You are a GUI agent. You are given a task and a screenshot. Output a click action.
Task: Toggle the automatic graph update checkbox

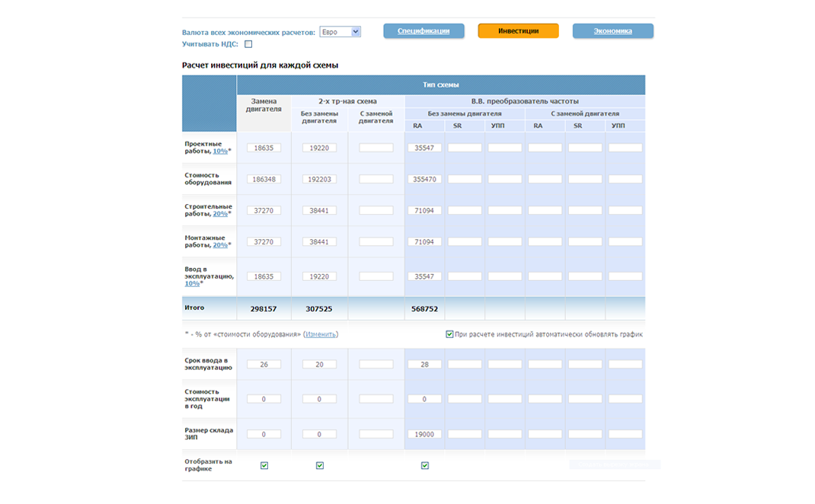(449, 334)
